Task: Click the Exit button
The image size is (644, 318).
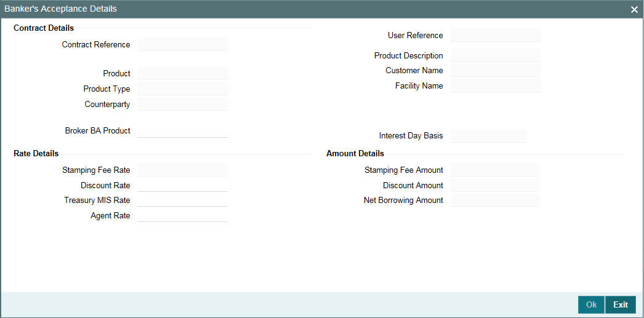Action: [620, 305]
